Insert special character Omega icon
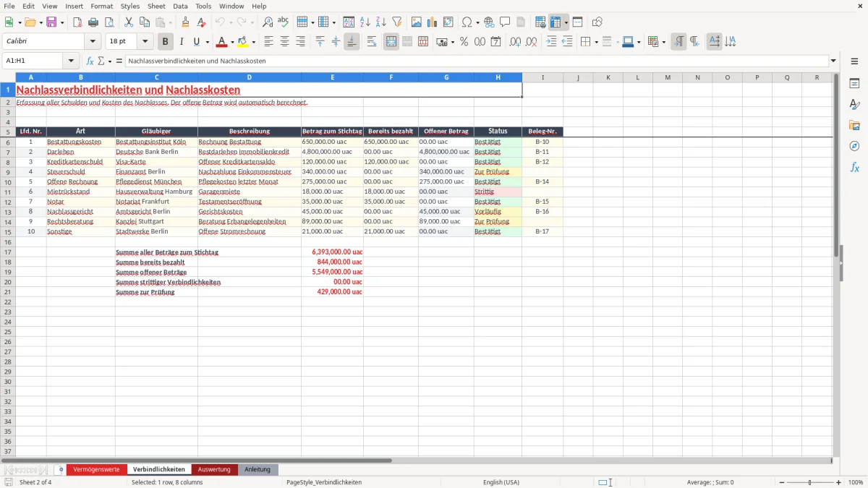Screen dimensions: 868x488 (467, 22)
